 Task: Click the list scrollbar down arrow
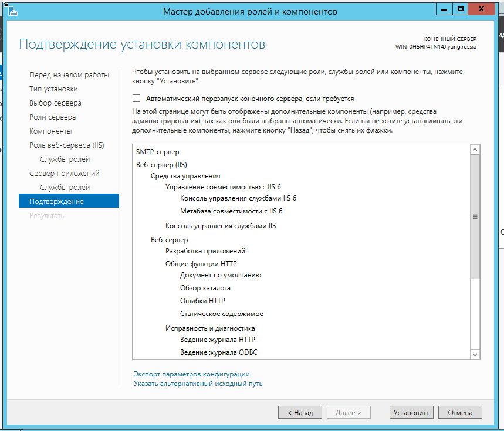475,355
